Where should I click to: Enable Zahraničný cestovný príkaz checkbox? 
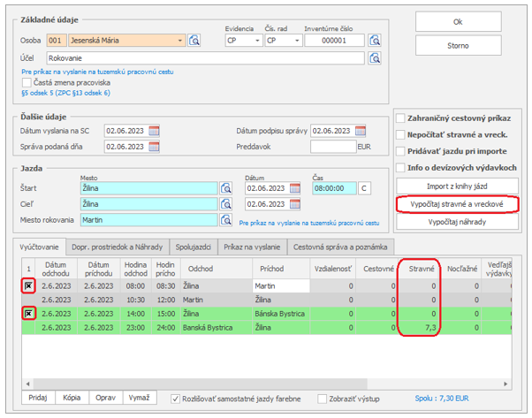pyautogui.click(x=401, y=118)
